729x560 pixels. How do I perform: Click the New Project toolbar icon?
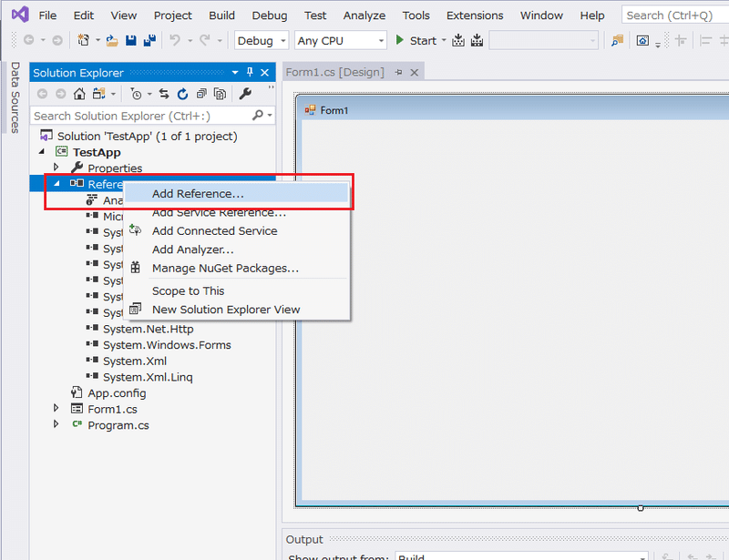point(84,40)
